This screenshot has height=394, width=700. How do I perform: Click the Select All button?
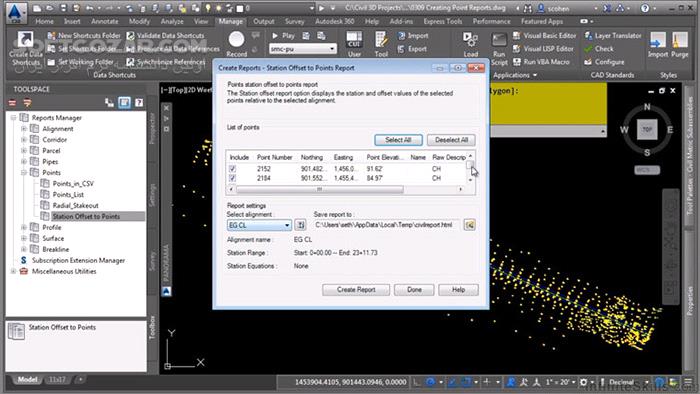coord(398,140)
